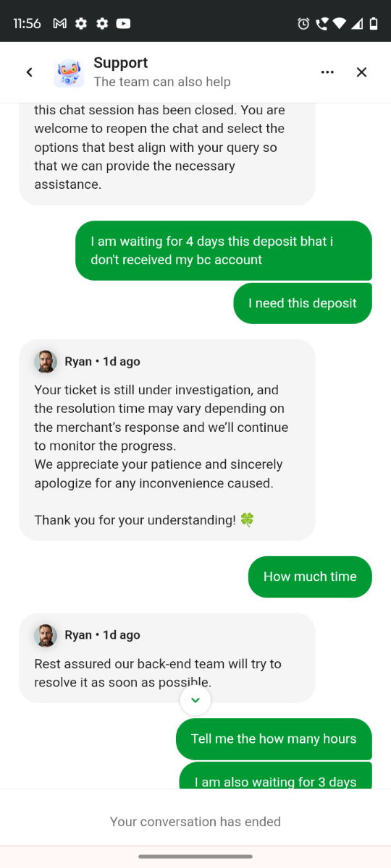Tap the "Support" title in the header
The image size is (391, 868).
point(121,63)
